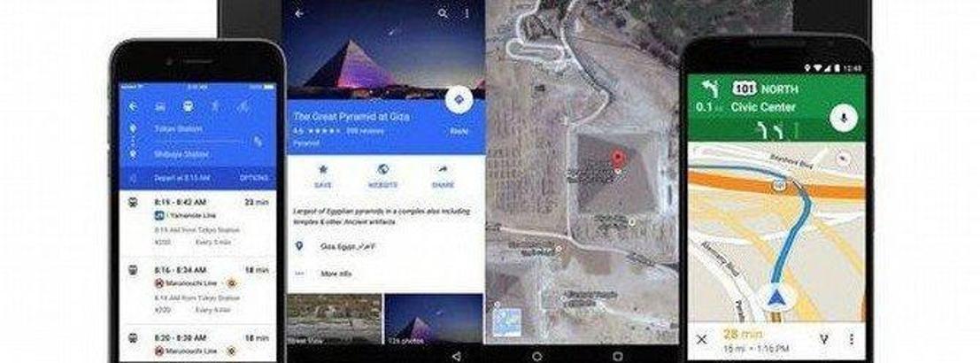Open search on the Great Pyramid page
This screenshot has width=980, height=363.
click(x=444, y=13)
